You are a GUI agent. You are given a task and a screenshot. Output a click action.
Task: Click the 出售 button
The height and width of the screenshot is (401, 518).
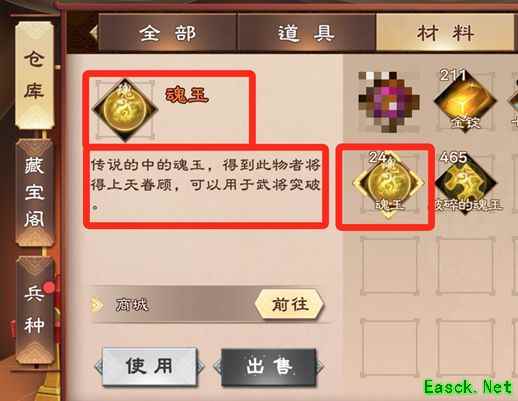click(269, 366)
